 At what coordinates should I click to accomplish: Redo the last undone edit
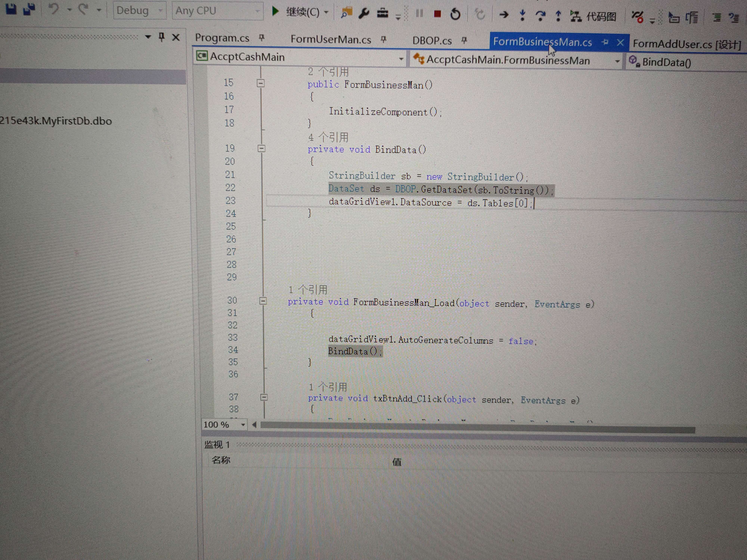83,10
